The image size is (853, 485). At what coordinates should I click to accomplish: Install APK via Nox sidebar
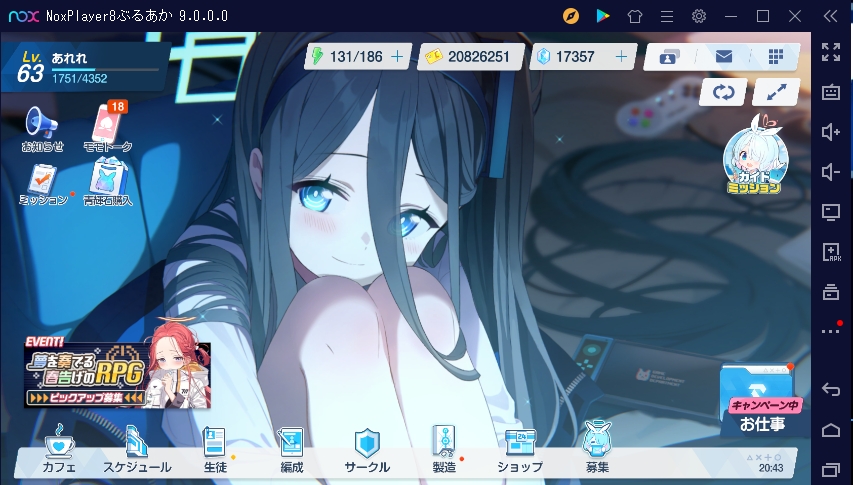[x=831, y=252]
